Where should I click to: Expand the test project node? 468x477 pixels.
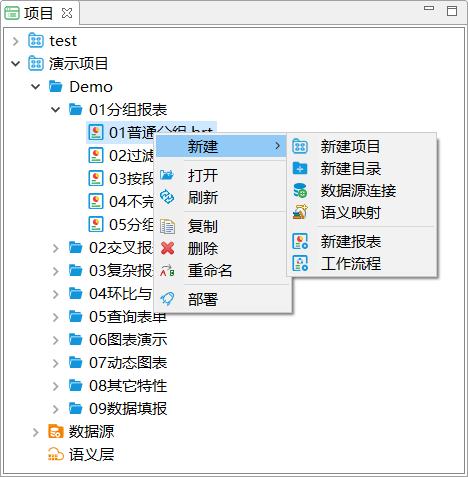tap(15, 41)
